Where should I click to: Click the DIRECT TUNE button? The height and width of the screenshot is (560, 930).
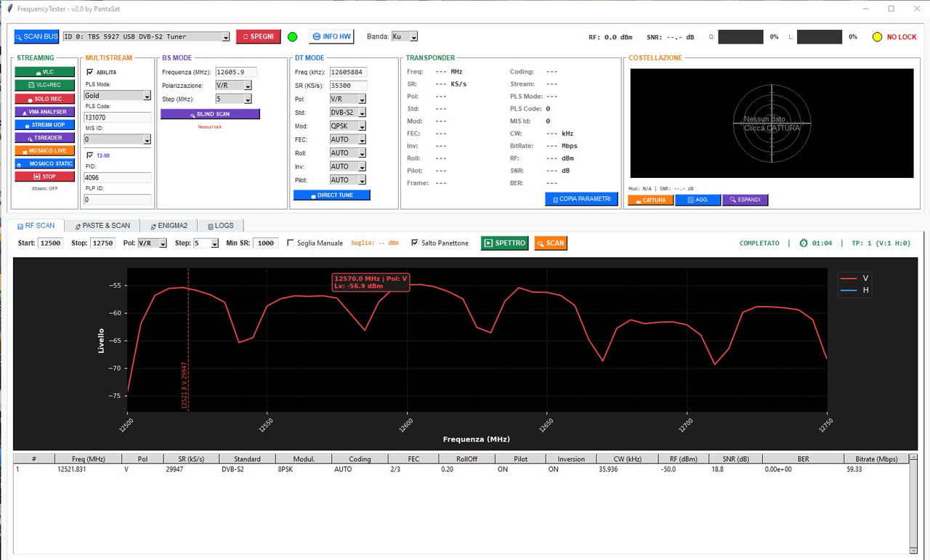click(x=332, y=195)
